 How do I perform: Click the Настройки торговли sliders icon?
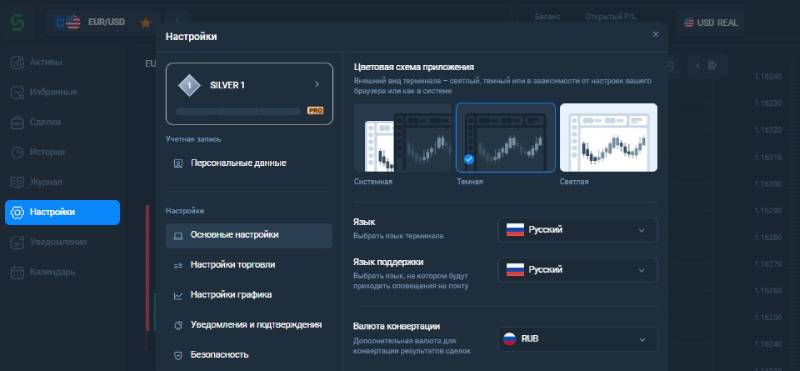(x=178, y=266)
